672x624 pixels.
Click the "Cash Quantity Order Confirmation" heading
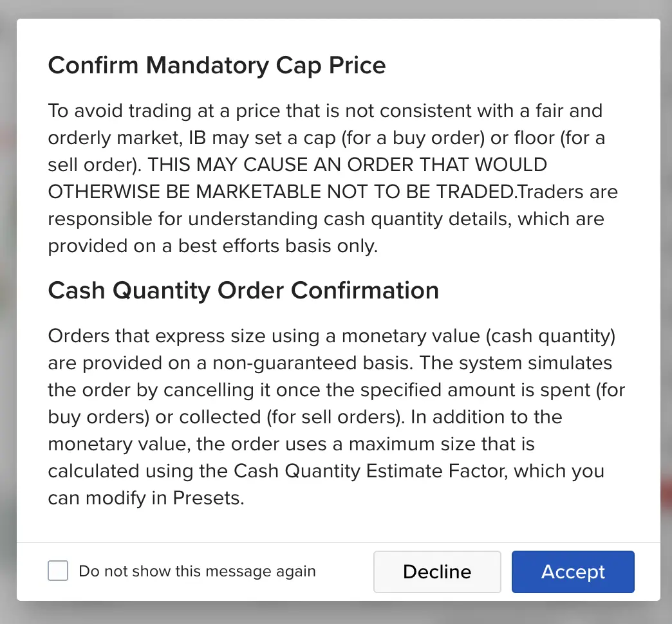243,291
